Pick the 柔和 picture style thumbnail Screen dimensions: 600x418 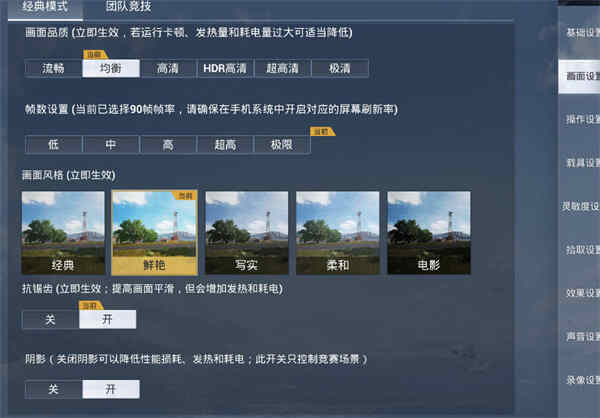338,233
